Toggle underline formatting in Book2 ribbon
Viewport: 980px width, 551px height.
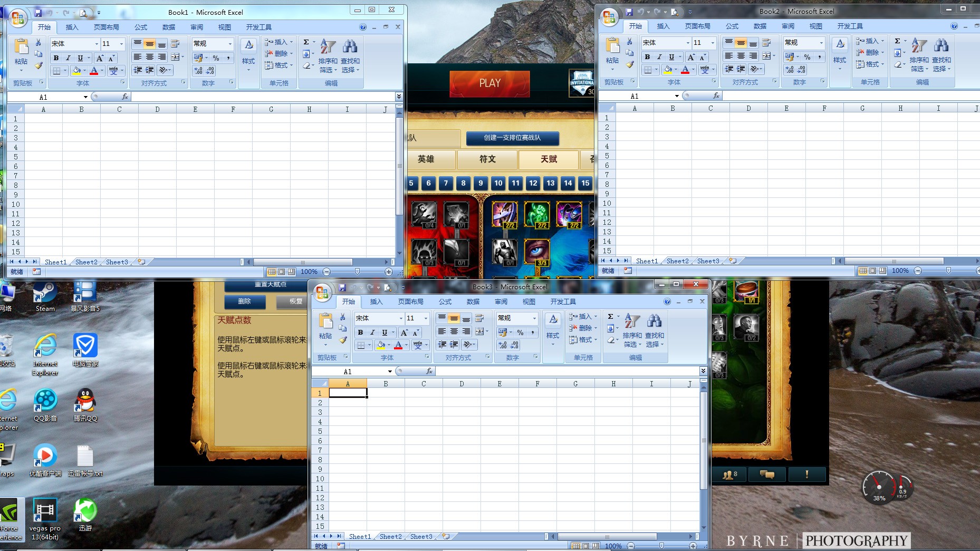(671, 57)
